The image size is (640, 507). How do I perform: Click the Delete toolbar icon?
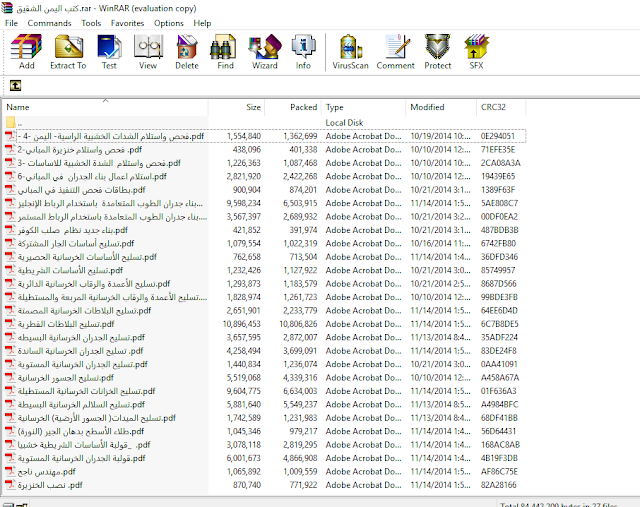tap(187, 52)
